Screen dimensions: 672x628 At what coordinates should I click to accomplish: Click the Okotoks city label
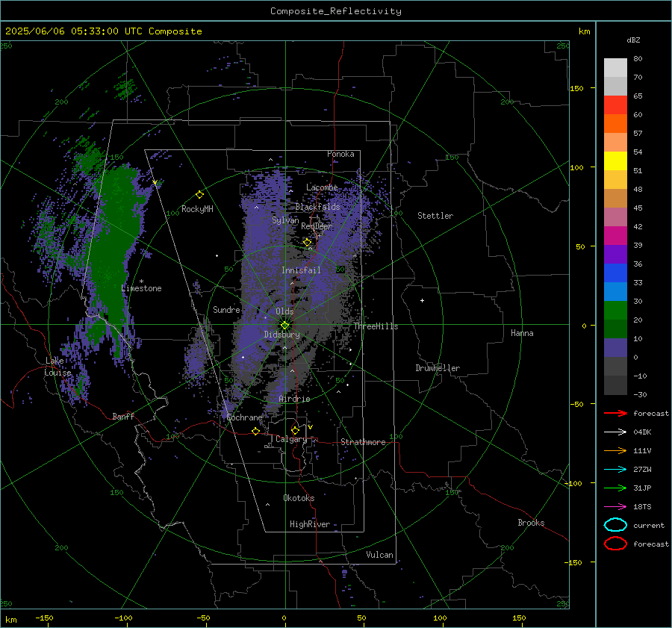(x=299, y=498)
